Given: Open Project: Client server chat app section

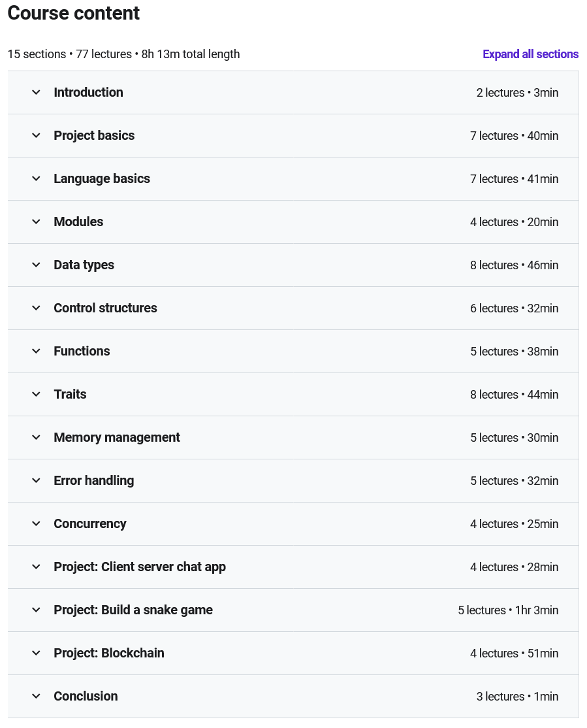Looking at the screenshot, I should 140,567.
